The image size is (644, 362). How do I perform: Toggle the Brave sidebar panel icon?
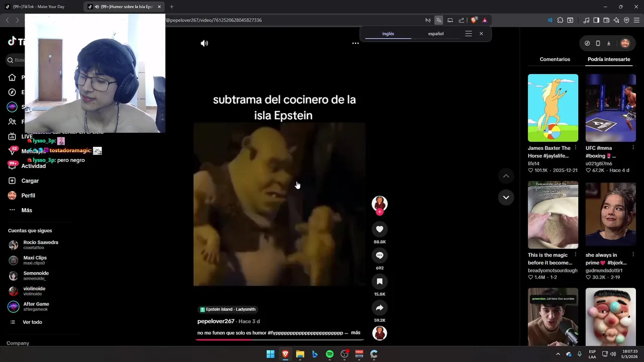coord(596,20)
